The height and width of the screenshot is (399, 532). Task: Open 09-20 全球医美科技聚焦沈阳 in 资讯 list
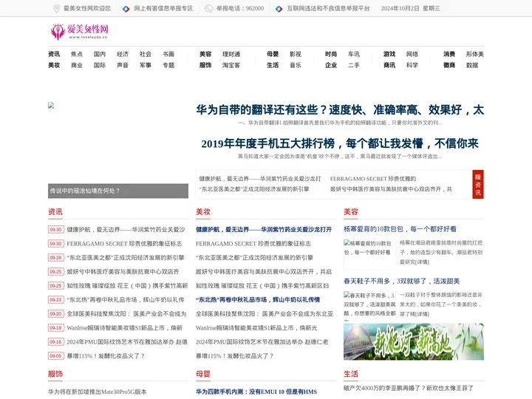coord(126,314)
